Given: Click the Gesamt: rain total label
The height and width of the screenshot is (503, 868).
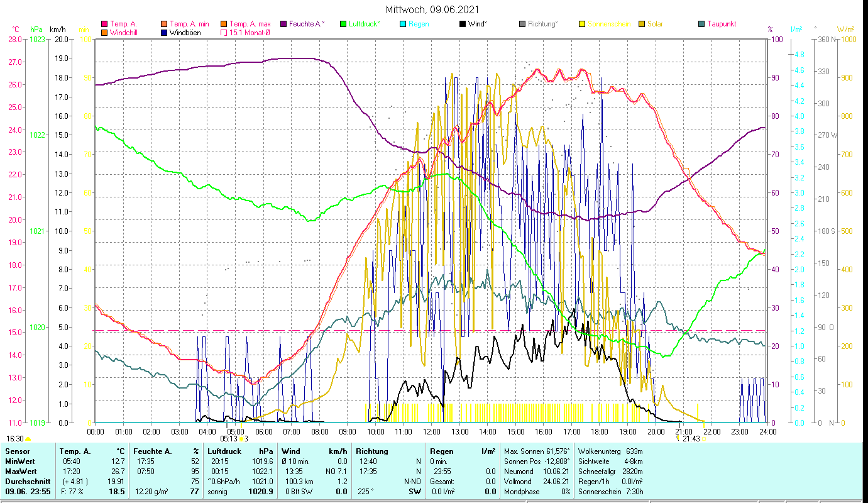Looking at the screenshot, I should (442, 482).
